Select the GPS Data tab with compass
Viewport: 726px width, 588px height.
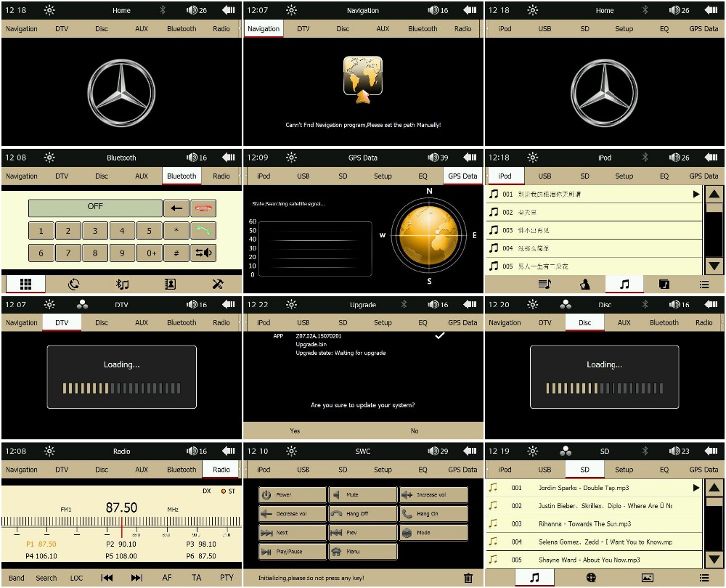point(462,176)
